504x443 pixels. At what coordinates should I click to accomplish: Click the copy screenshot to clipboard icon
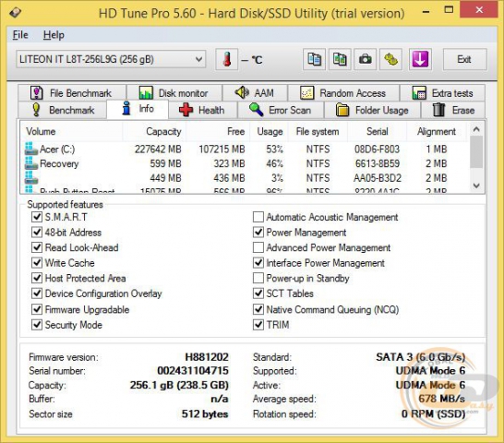point(340,59)
